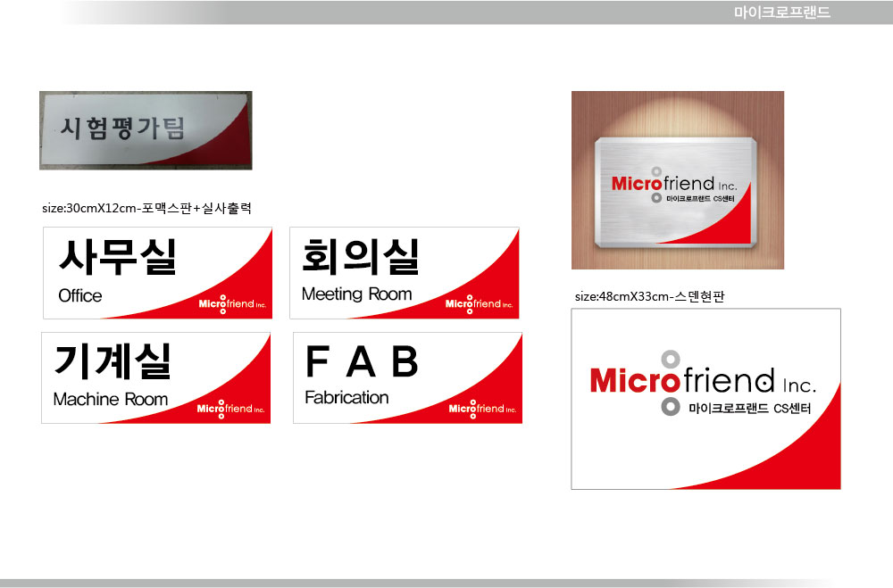Click 마이크로프랜드 CS센터 text on large sign
This screenshot has height=588, width=893.
(x=749, y=408)
